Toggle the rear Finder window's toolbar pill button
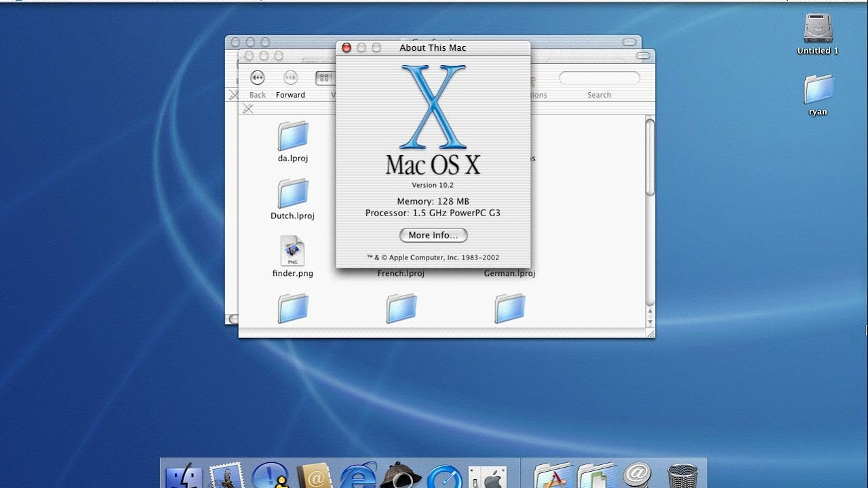This screenshot has width=868, height=488. point(629,42)
